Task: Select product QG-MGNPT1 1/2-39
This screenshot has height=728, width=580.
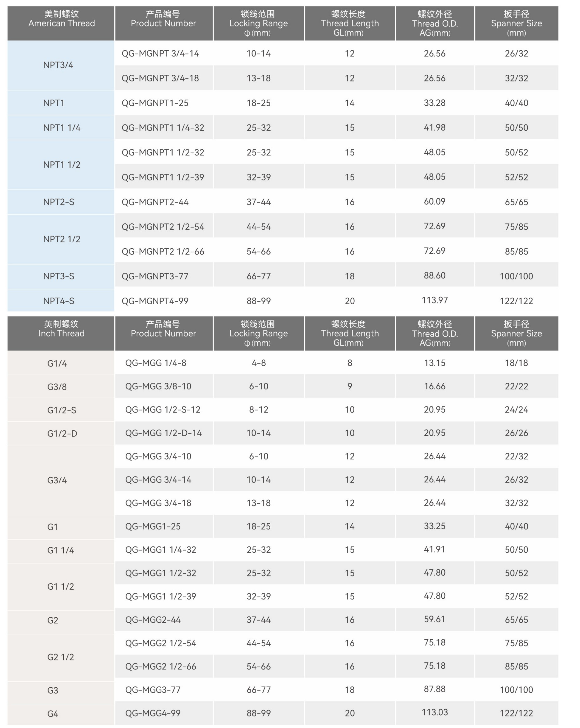Action: (163, 177)
